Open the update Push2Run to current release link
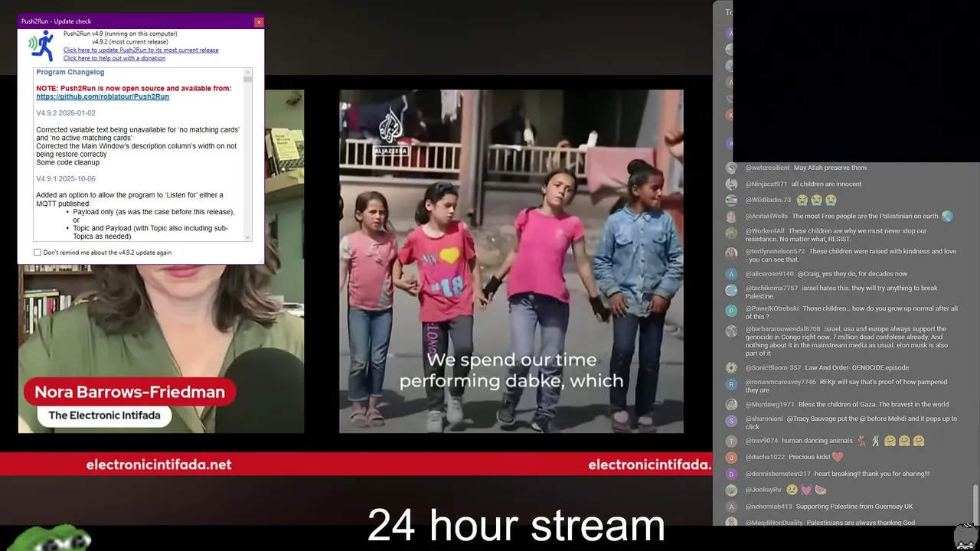980x551 pixels. coord(141,51)
